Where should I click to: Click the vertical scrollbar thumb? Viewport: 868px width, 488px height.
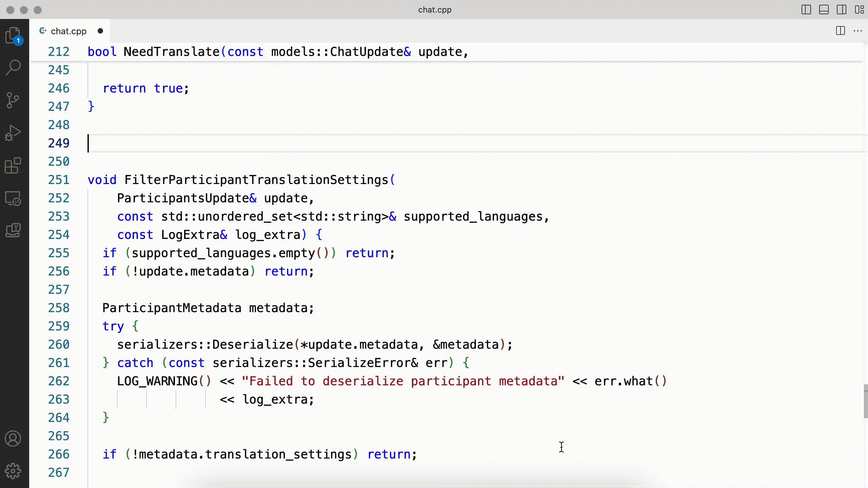[x=865, y=401]
